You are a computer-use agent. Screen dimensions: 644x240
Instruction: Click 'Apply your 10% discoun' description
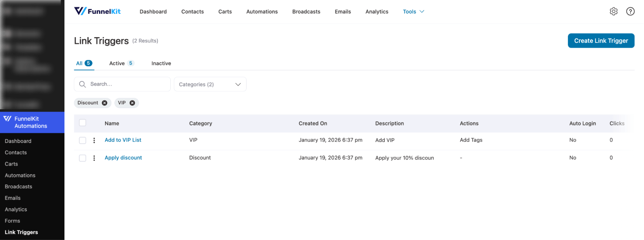[404, 158]
